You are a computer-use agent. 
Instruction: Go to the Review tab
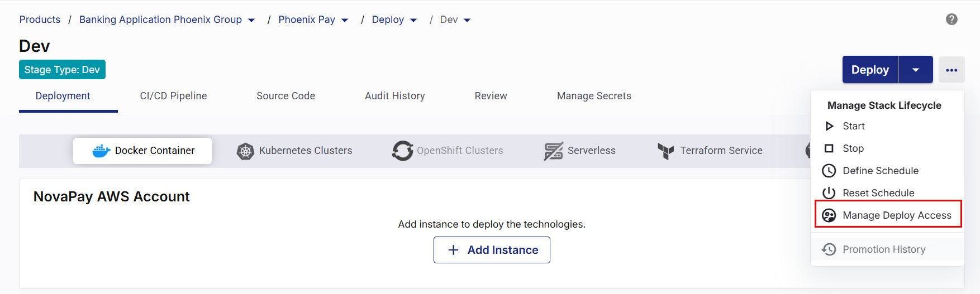coord(491,96)
